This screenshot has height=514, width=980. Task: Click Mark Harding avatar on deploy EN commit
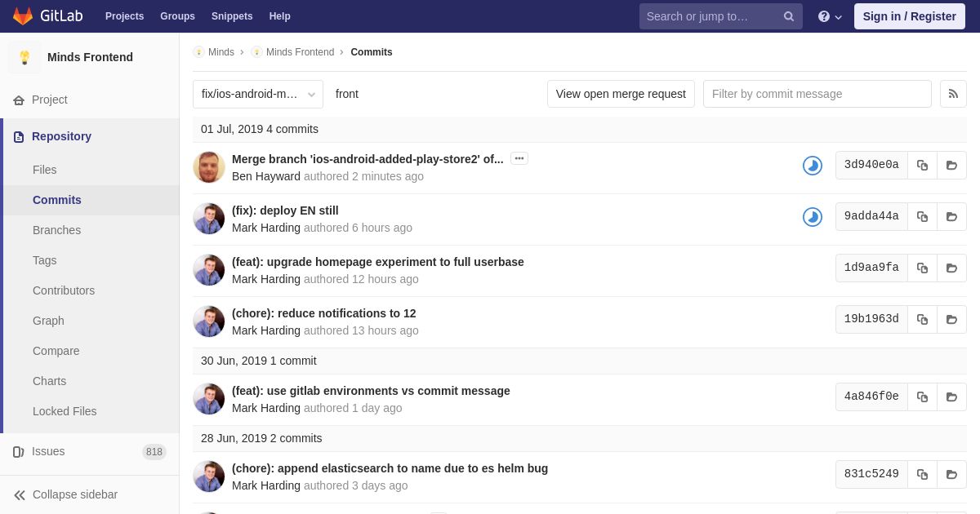point(209,219)
